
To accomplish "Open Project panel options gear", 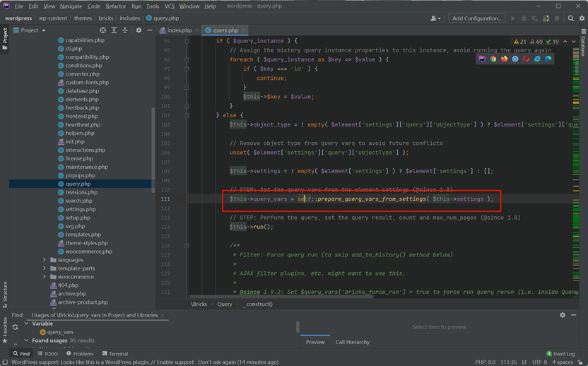I will point(139,30).
